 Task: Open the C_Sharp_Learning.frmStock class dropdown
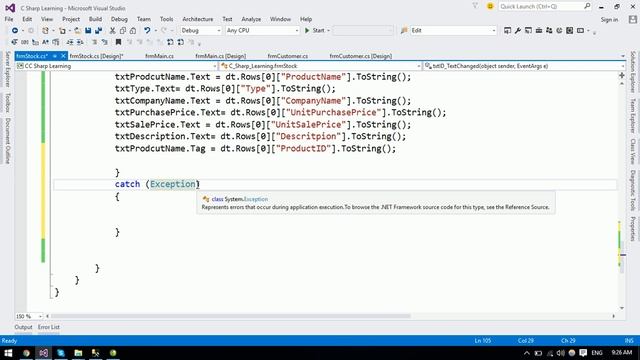coord(320,66)
